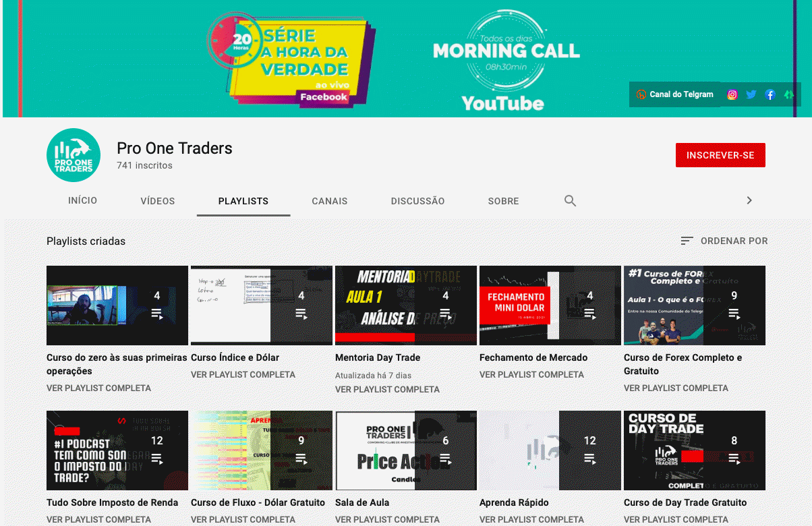812x526 pixels.
Task: Open the Curso de Forex Completo thumbnail
Action: (x=695, y=305)
